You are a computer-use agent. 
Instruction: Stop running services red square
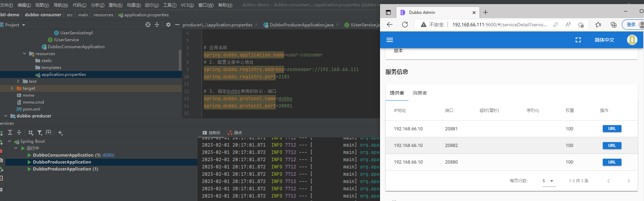tap(1, 151)
